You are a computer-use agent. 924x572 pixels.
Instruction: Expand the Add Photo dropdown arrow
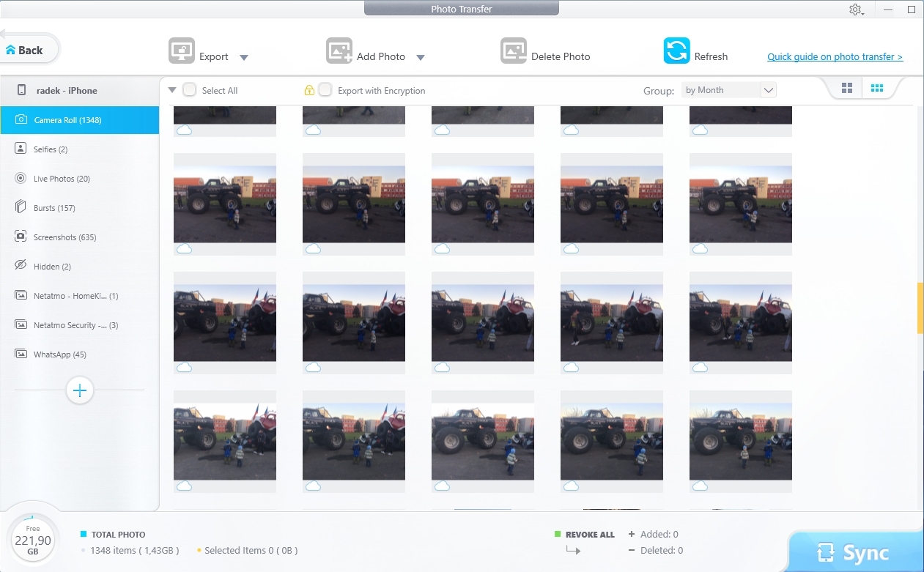point(421,58)
